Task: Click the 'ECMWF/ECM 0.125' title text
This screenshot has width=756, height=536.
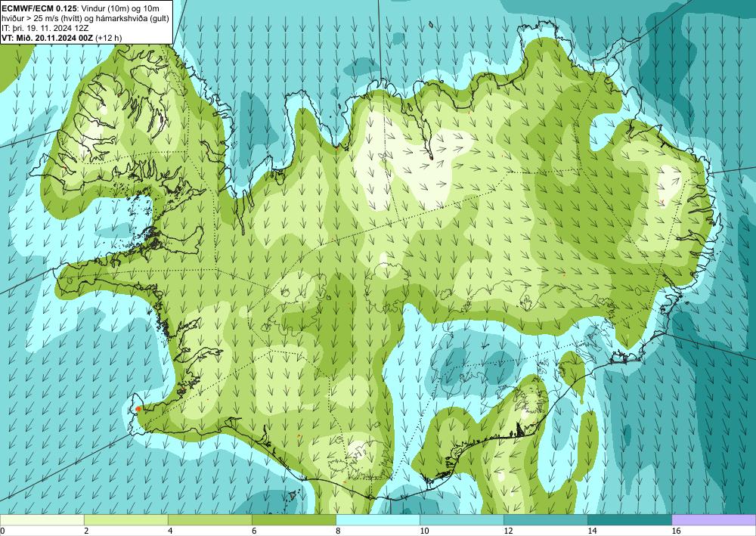Action: click(39, 8)
